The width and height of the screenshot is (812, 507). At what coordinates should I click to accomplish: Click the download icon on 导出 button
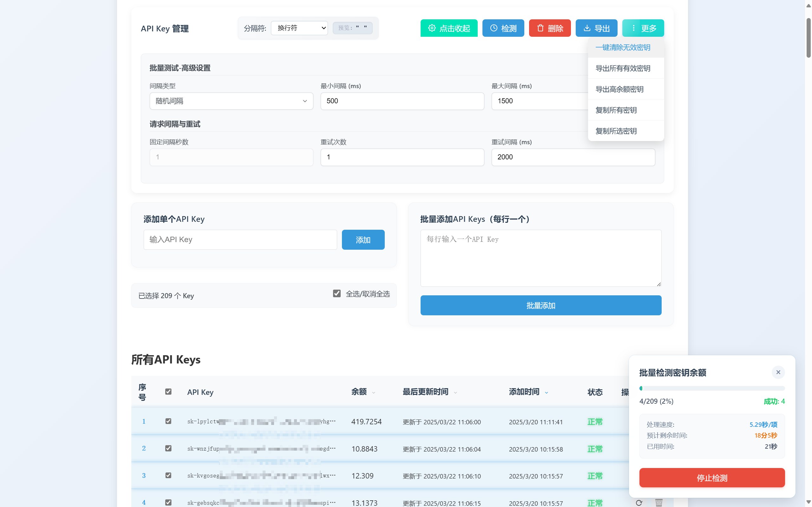click(587, 28)
